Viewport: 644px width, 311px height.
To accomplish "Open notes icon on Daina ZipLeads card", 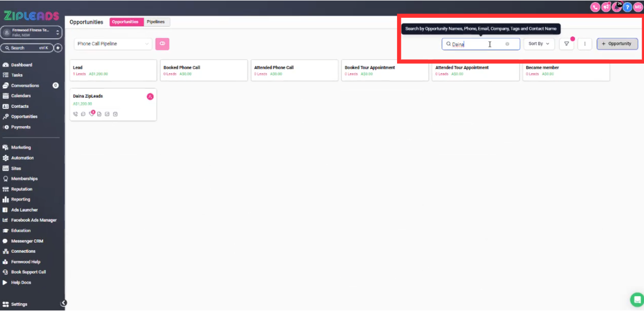I will click(x=99, y=114).
